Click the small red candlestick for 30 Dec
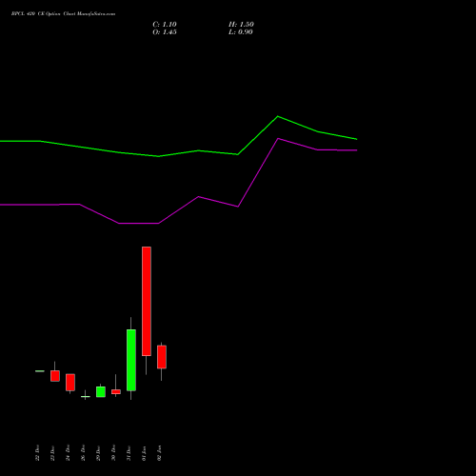Screen dimensions: 476x476 (116, 391)
